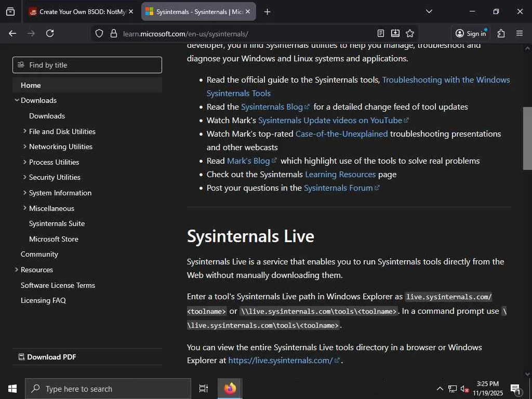
Task: Open notification center icon
Action: click(x=515, y=389)
